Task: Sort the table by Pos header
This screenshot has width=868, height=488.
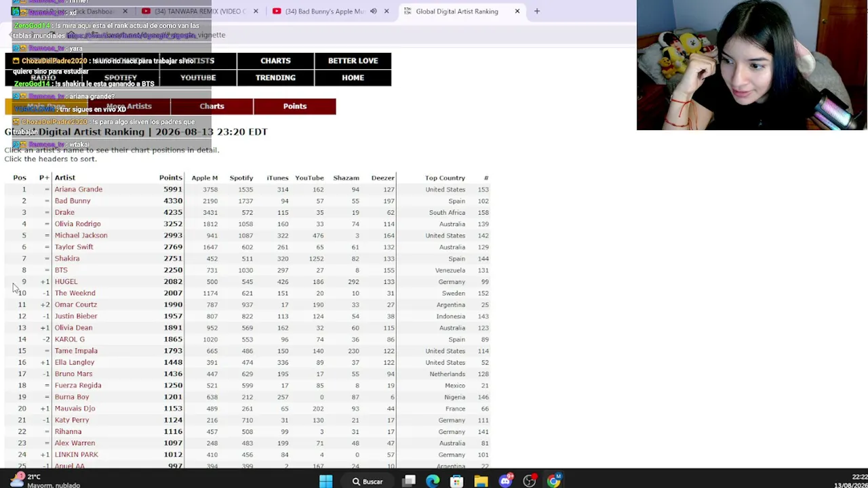Action: click(x=20, y=178)
